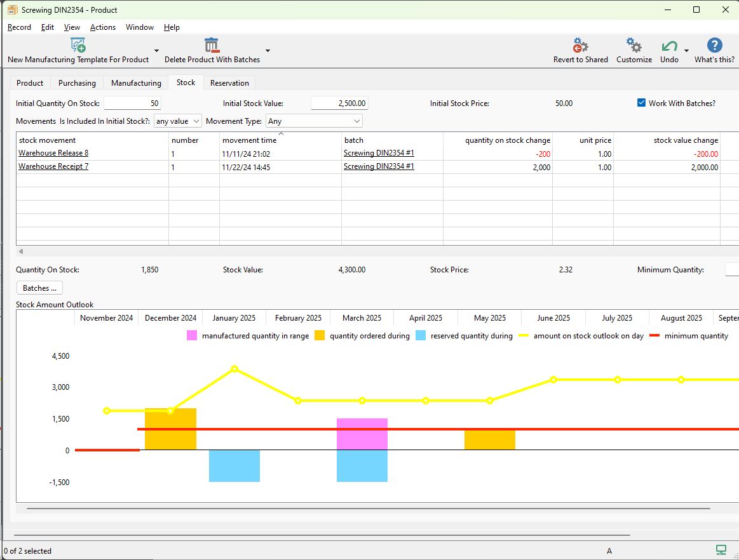Open the Actions menu

[x=103, y=27]
